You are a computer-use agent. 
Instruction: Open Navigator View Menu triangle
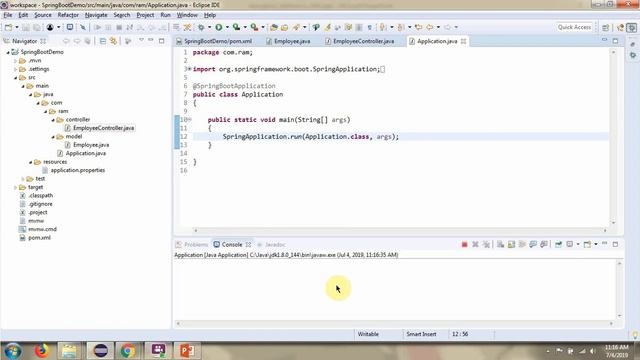coord(141,40)
